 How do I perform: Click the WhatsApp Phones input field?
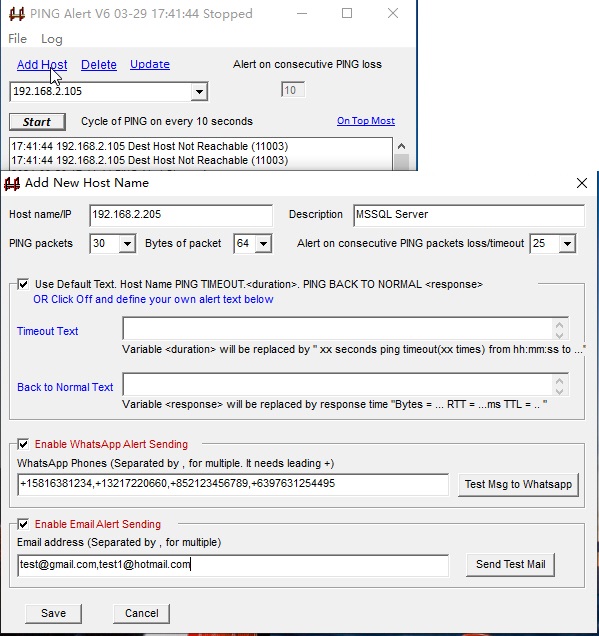[x=233, y=484]
